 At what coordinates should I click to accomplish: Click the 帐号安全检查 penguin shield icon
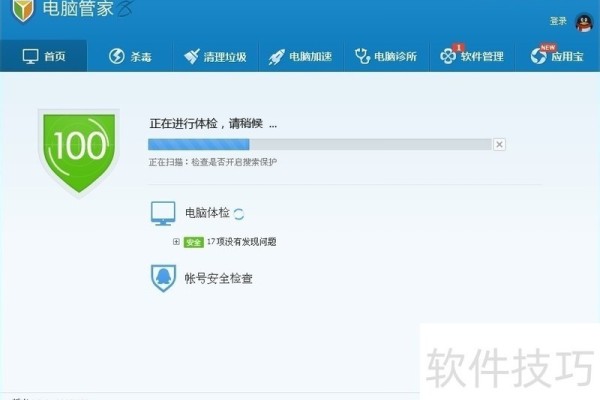[x=163, y=278]
